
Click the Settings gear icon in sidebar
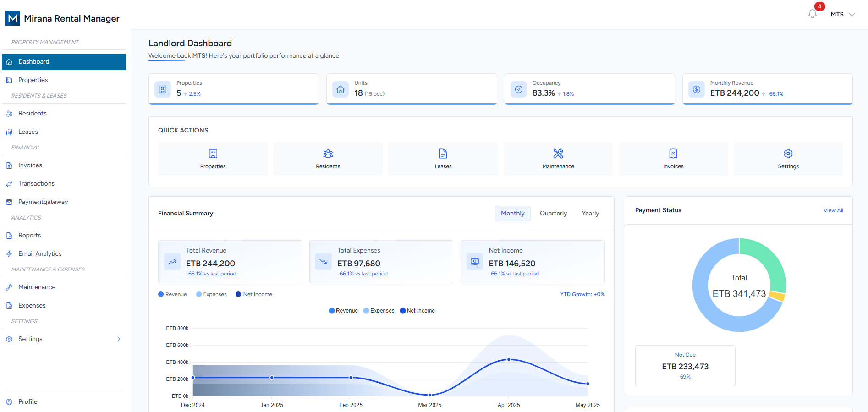point(9,339)
